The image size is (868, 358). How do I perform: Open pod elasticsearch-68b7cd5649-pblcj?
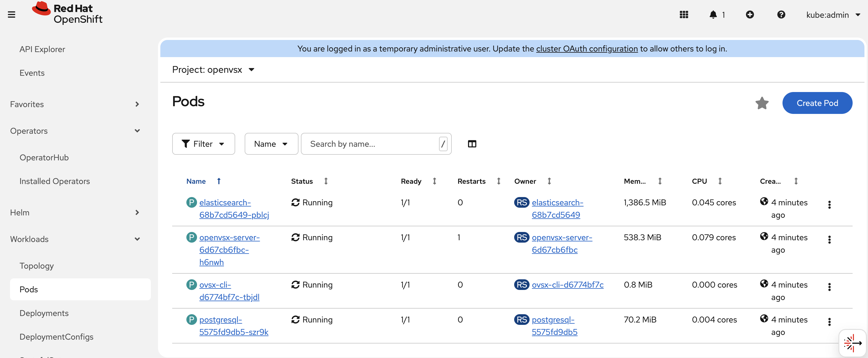coord(234,209)
